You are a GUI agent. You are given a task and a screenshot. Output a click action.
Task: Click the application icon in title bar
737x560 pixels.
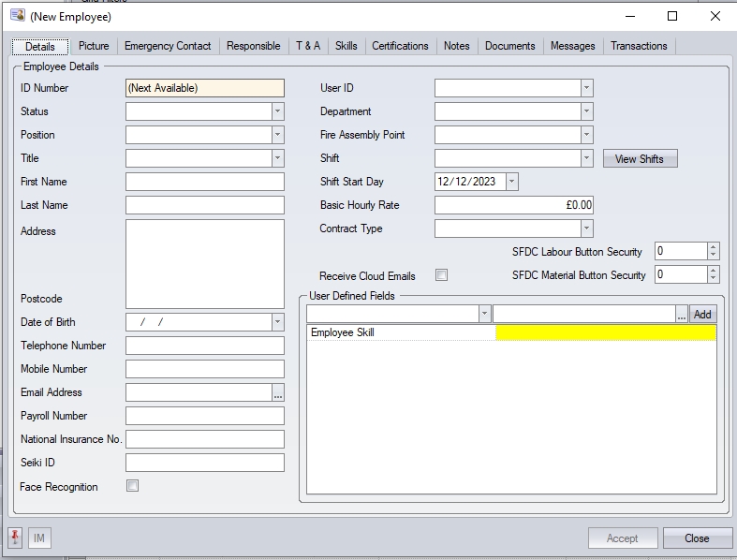(17, 16)
